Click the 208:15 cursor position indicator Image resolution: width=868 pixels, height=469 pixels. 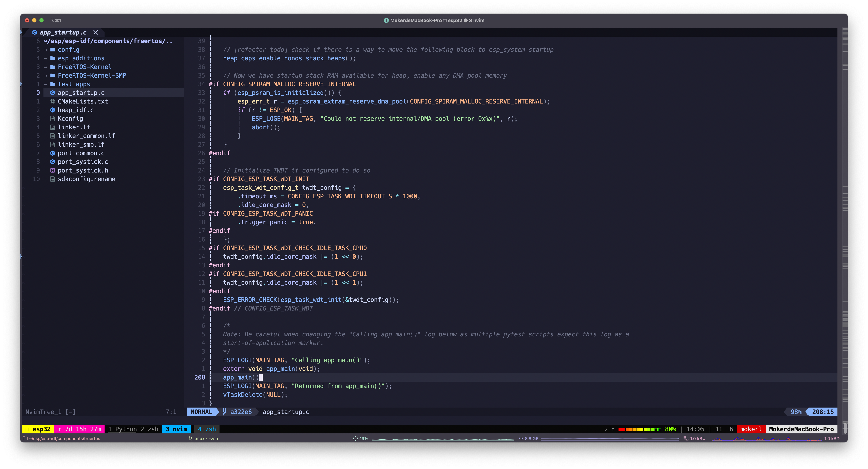(x=823, y=412)
